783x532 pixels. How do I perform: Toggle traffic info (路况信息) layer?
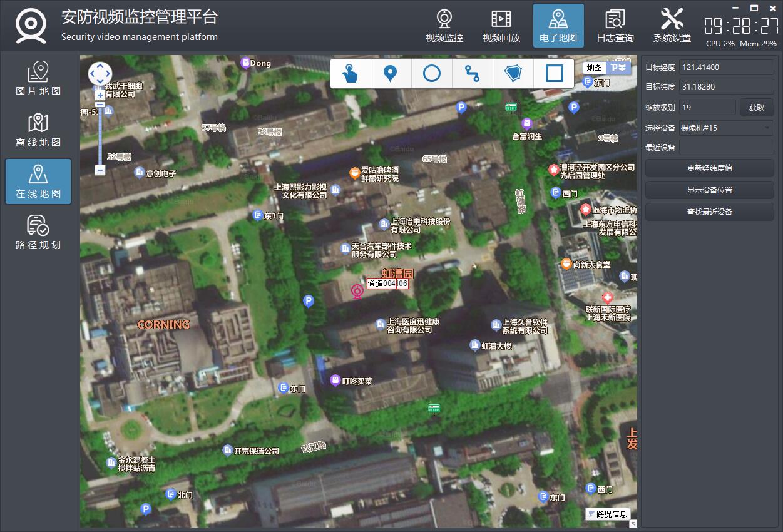click(x=607, y=514)
